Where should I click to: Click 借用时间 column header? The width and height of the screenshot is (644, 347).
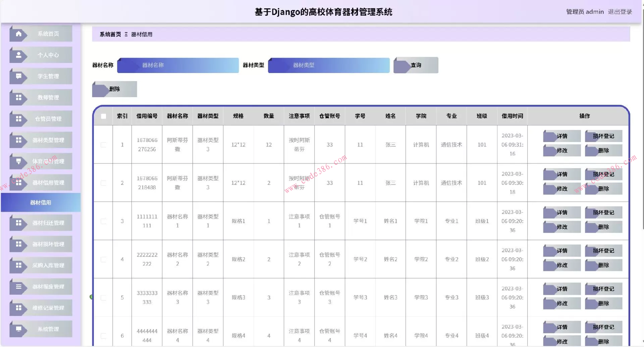(x=512, y=116)
